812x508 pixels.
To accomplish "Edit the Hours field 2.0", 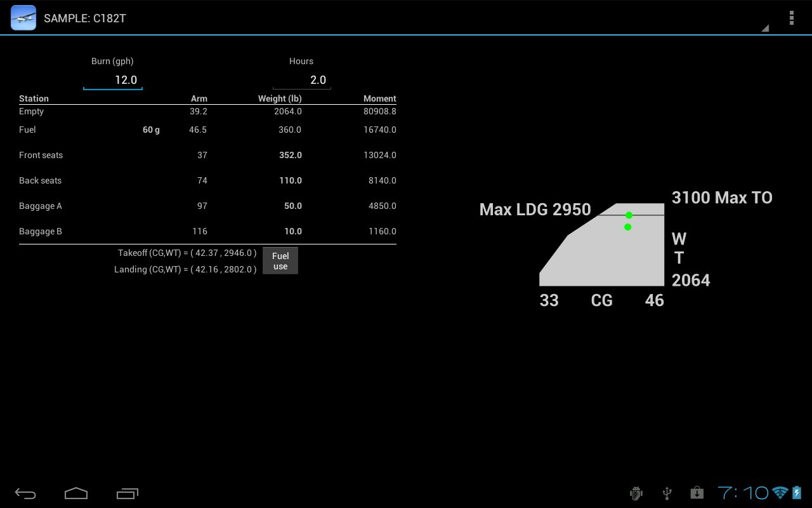I will coord(302,80).
